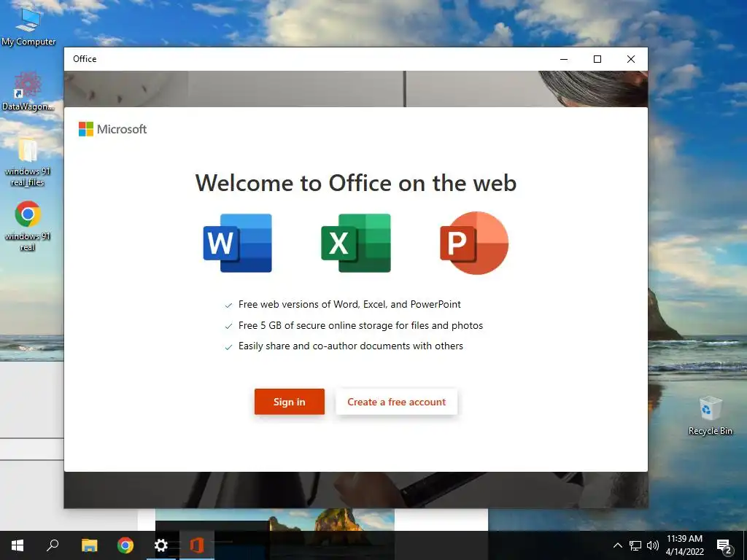The height and width of the screenshot is (560, 747).
Task: Close the Office window
Action: [x=631, y=59]
